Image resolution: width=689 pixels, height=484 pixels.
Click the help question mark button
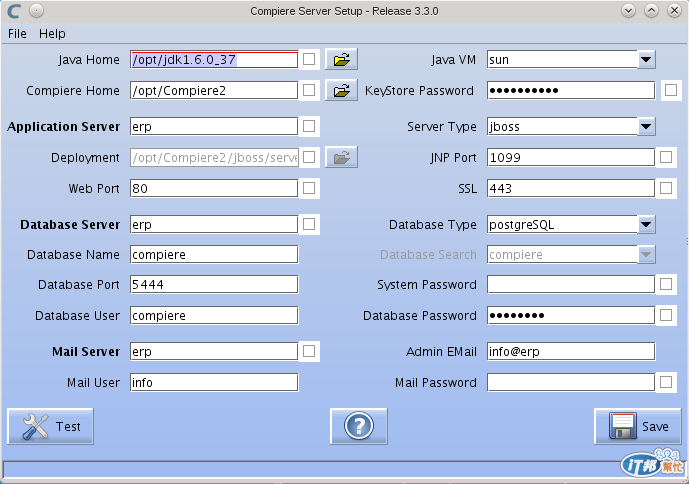(x=359, y=426)
